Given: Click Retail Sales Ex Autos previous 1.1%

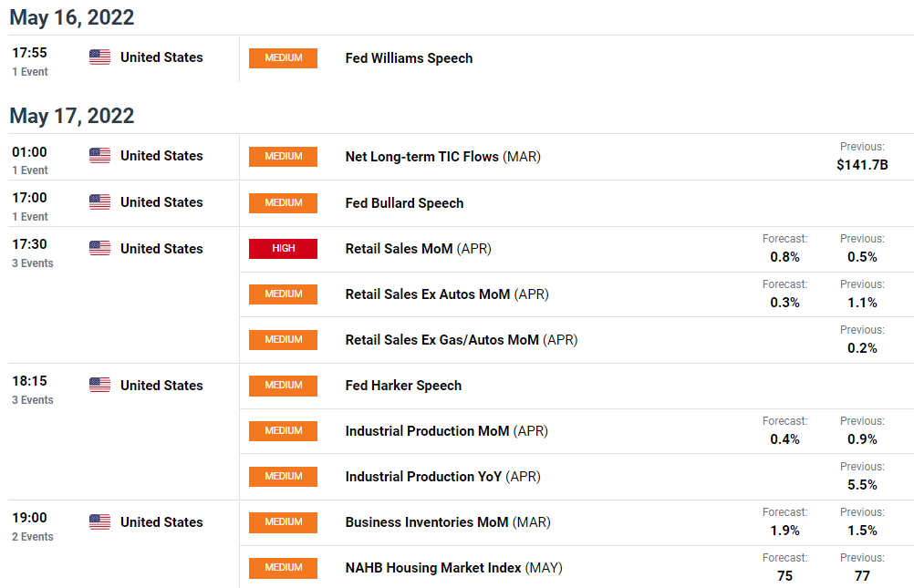Looking at the screenshot, I should click(x=862, y=303).
